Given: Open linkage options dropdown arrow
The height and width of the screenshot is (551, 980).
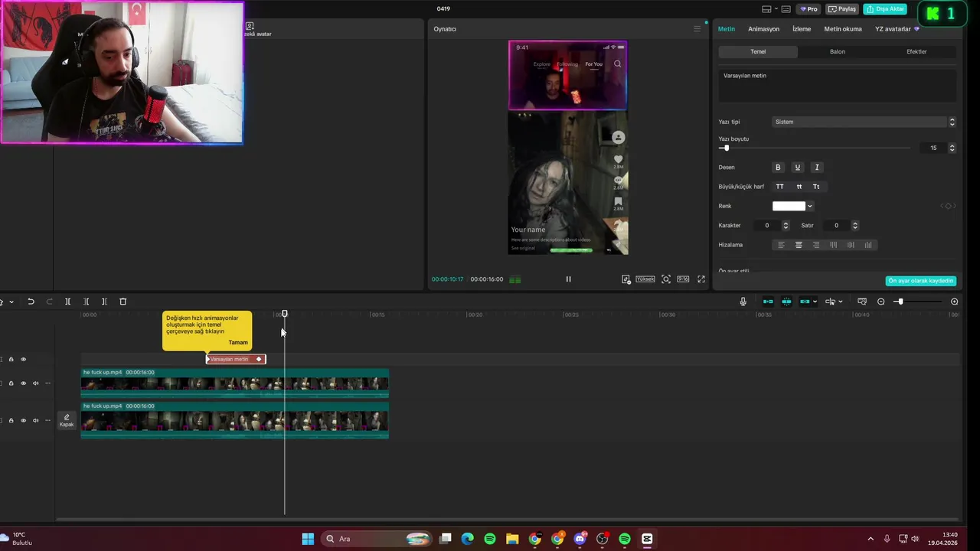Looking at the screenshot, I should click(815, 302).
